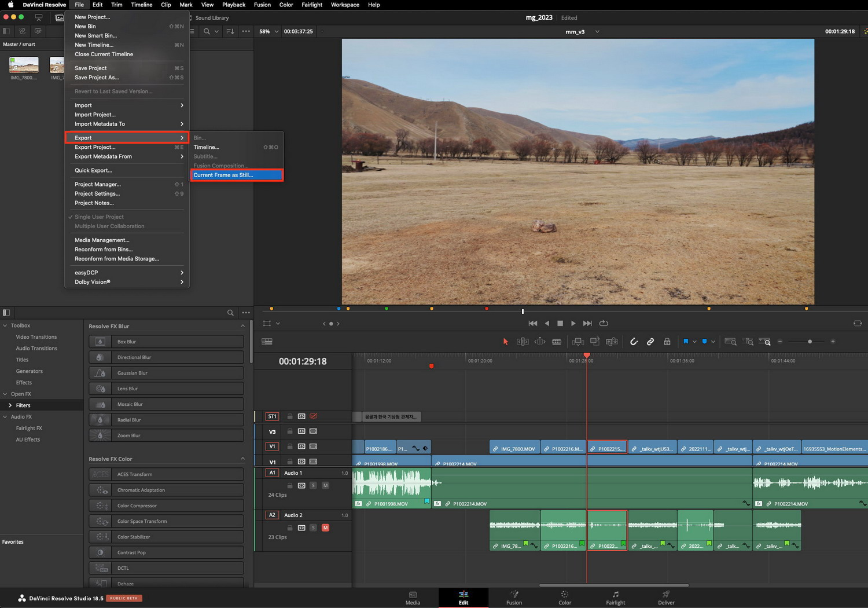The image size is (868, 608).
Task: Unmute Audio 2 track with M button
Action: pos(325,528)
